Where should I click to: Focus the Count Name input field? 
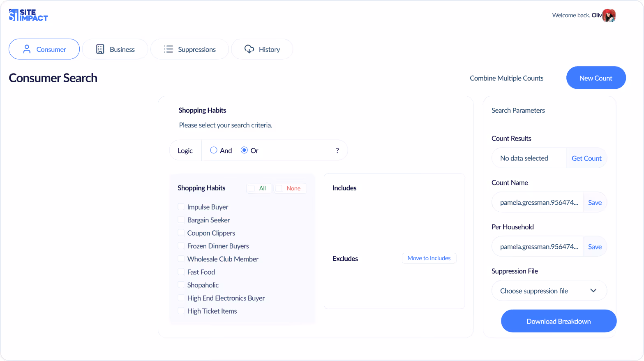(538, 202)
